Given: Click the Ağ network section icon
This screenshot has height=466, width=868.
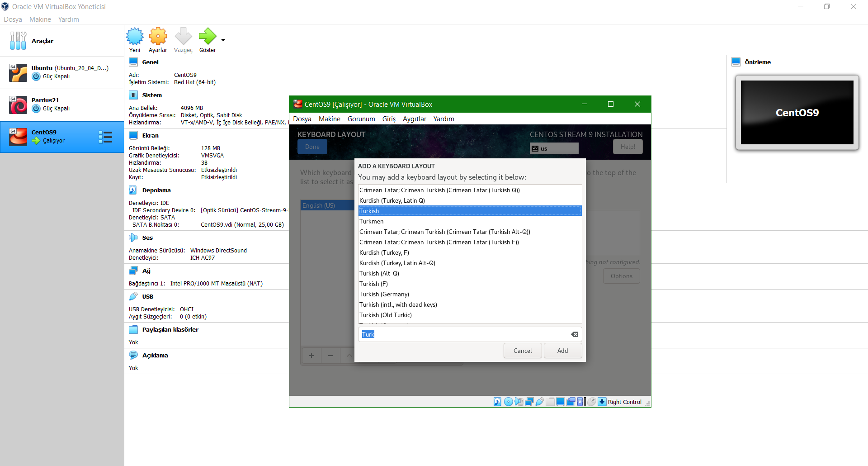Looking at the screenshot, I should (x=133, y=271).
